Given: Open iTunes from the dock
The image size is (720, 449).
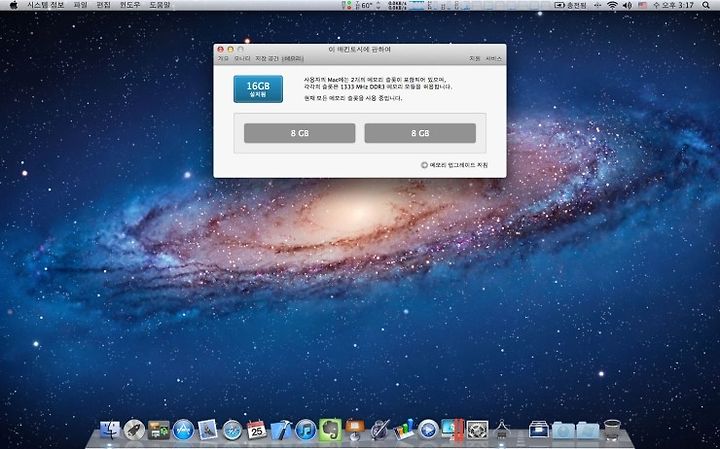Looking at the screenshot, I should pyautogui.click(x=306, y=430).
